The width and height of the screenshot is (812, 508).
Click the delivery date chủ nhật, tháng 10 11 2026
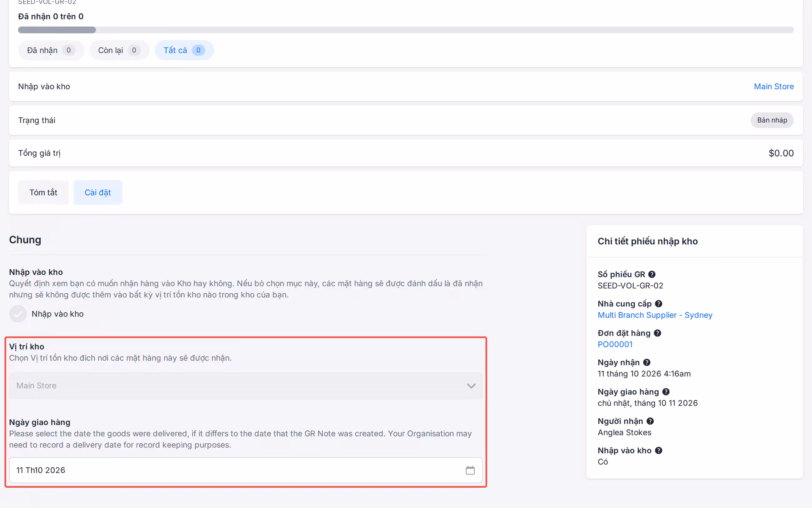pos(647,403)
